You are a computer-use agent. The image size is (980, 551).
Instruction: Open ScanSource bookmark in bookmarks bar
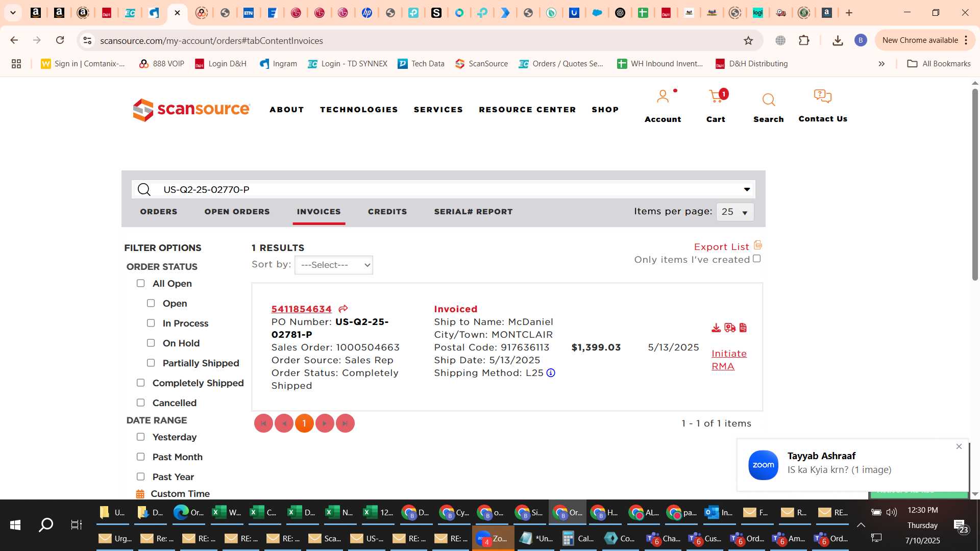[x=481, y=64]
